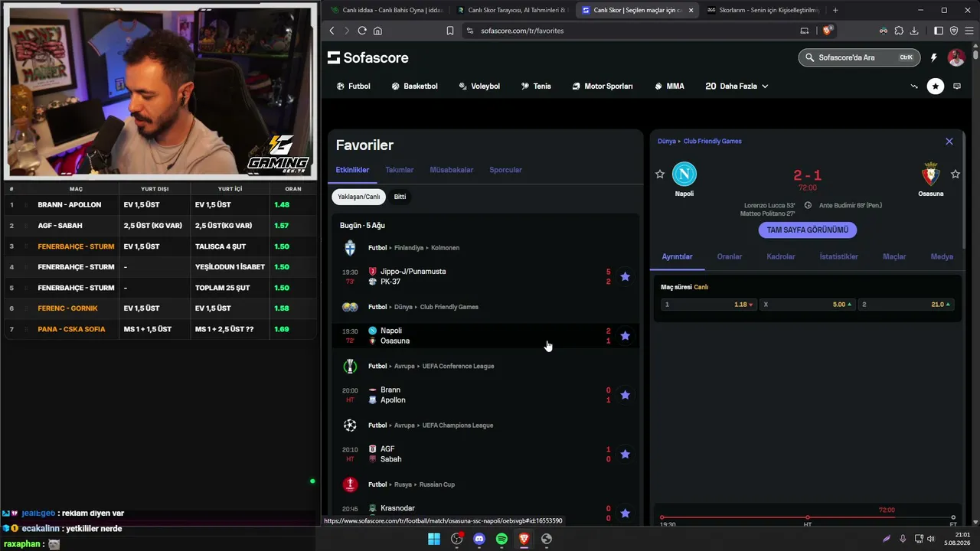Viewport: 980px width, 551px height.
Task: Switch to the Takımlar tab
Action: tap(400, 170)
